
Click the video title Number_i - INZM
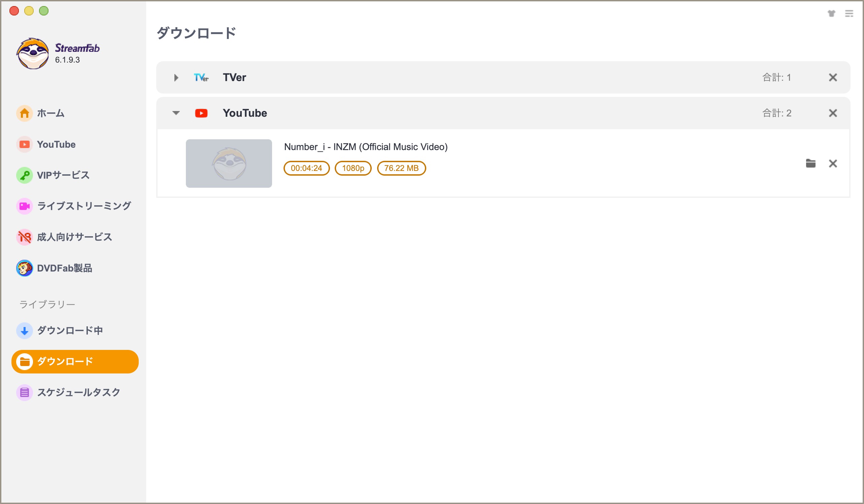366,147
